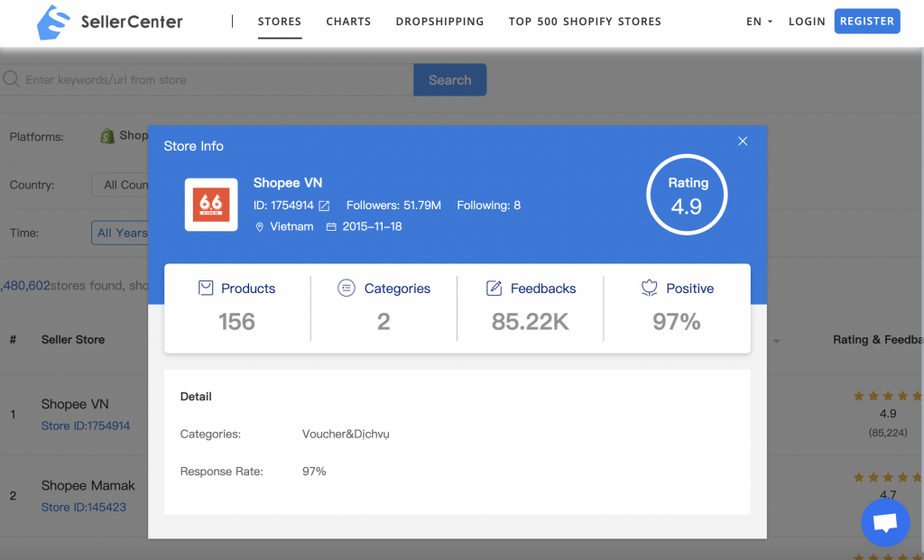
Task: Open the Store ID:1754914 link
Action: tap(86, 426)
